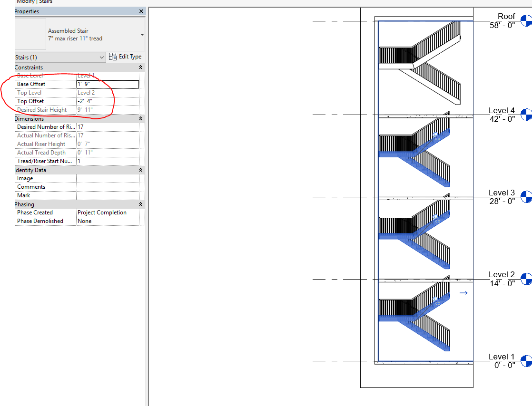This screenshot has width=532, height=406.
Task: Open the Stairs (1) element filter dropdown
Action: 102,56
